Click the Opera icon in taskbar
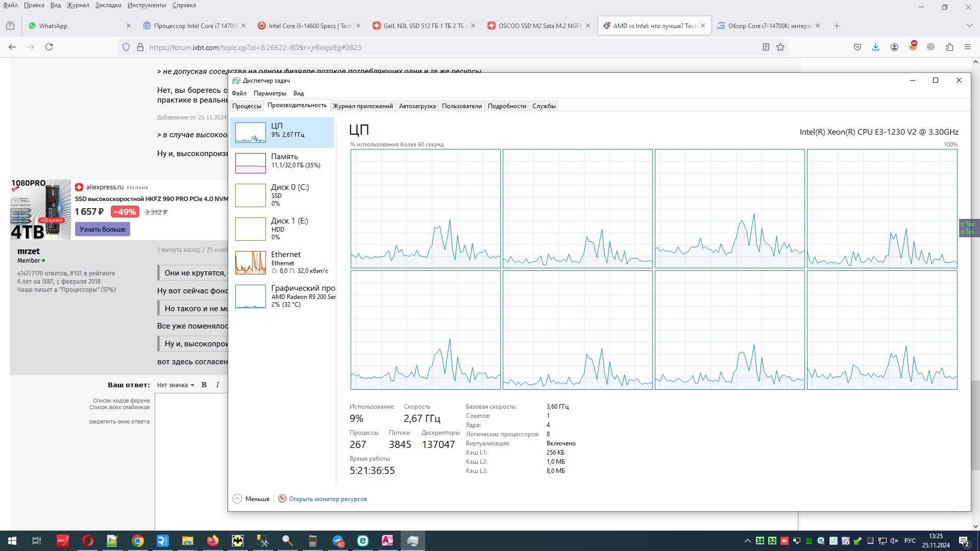 (x=88, y=541)
